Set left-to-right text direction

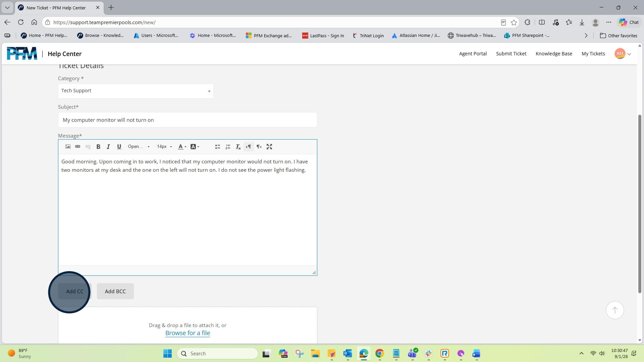(249, 147)
